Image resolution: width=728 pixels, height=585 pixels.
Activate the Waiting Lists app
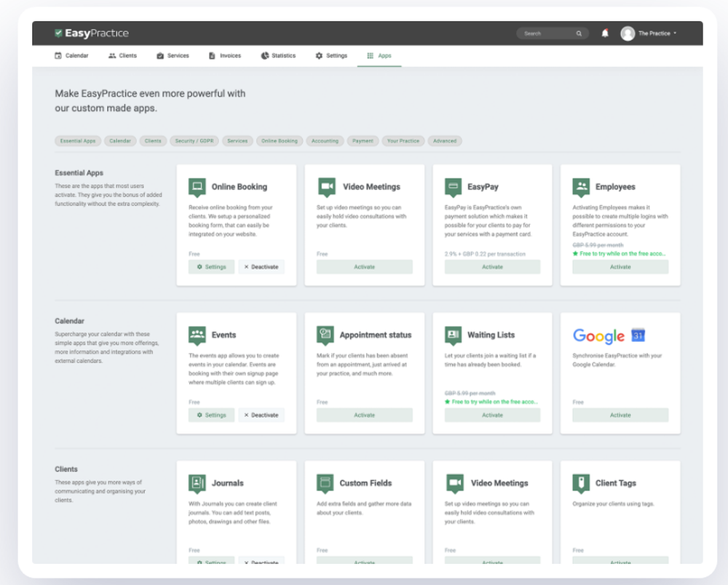tap(492, 415)
